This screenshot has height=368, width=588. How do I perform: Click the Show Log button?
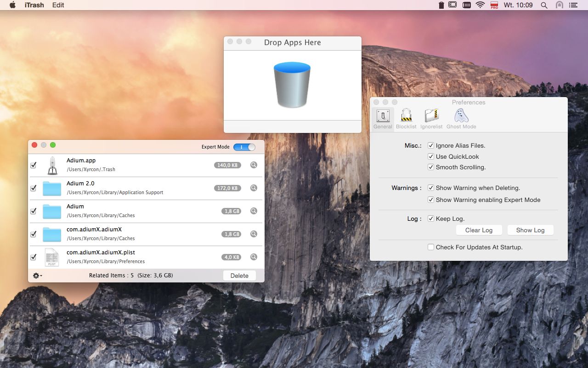(530, 230)
